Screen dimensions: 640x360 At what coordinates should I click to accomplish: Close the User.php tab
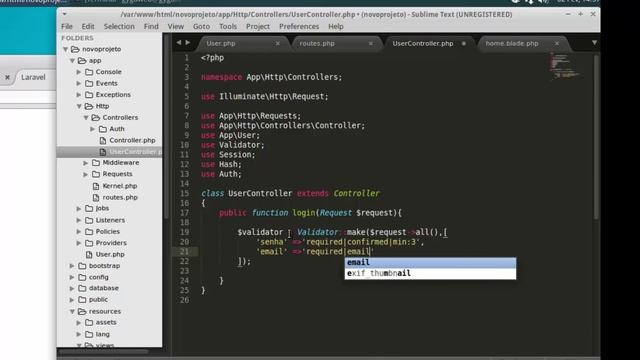pos(278,43)
